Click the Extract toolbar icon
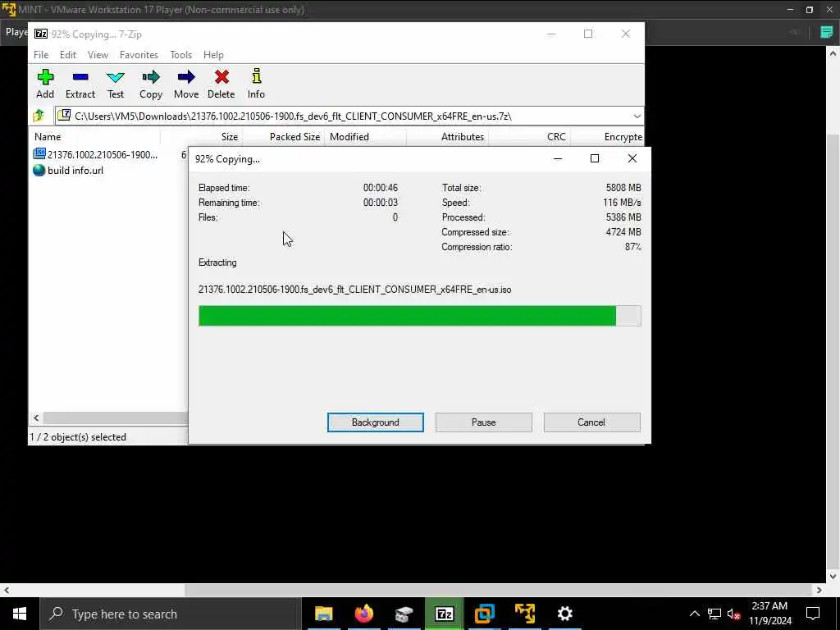This screenshot has height=630, width=840. [x=80, y=84]
